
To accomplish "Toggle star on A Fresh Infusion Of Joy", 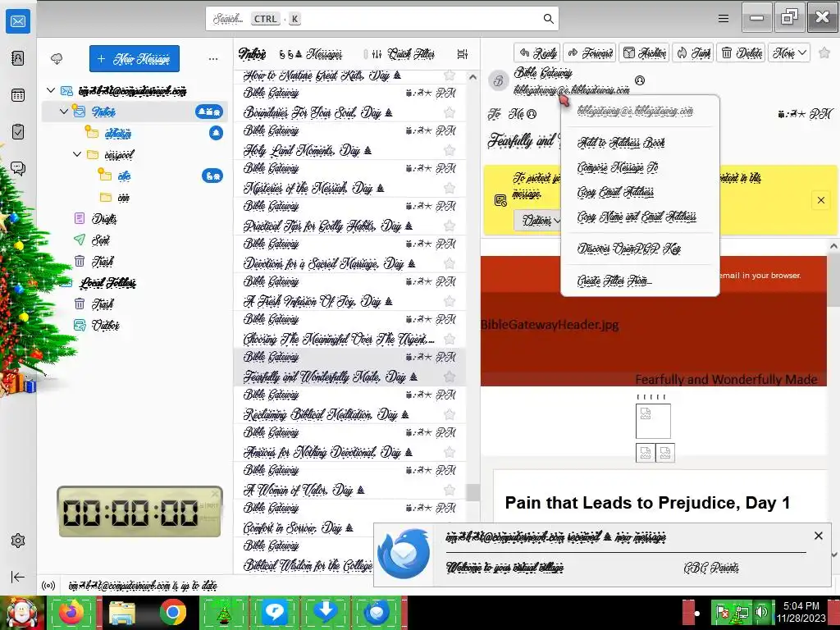I will tap(450, 301).
